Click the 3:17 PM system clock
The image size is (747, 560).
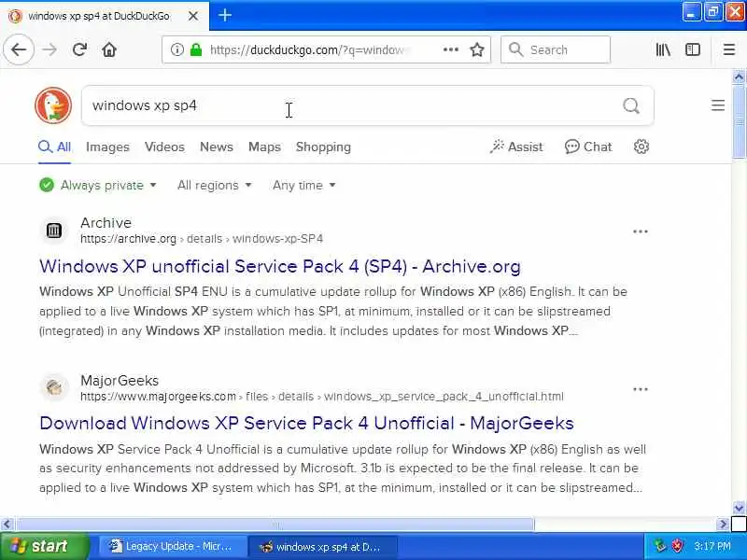[x=712, y=546]
